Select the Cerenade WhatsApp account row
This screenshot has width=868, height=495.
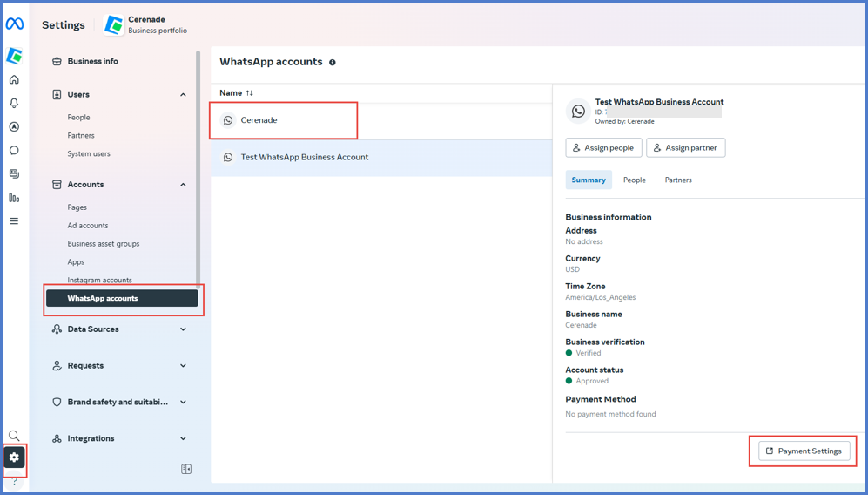tap(259, 120)
